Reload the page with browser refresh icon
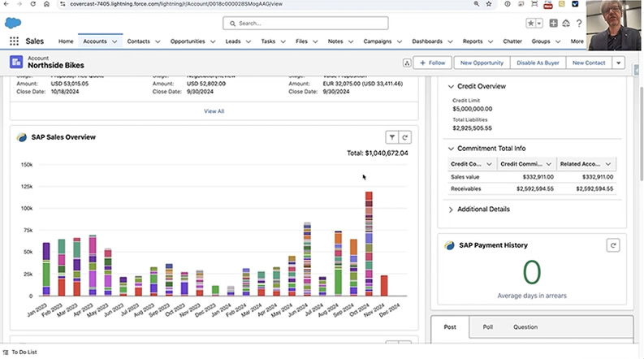 (32, 4)
